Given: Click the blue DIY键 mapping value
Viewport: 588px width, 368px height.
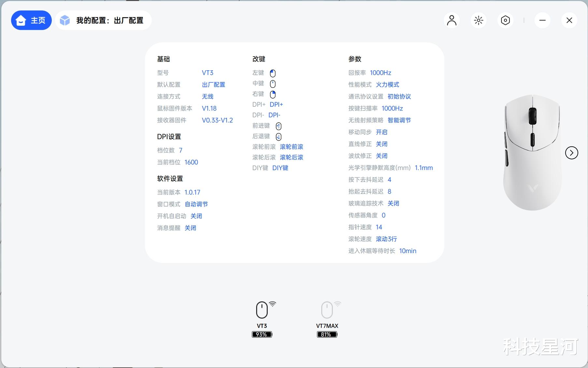Looking at the screenshot, I should [280, 168].
